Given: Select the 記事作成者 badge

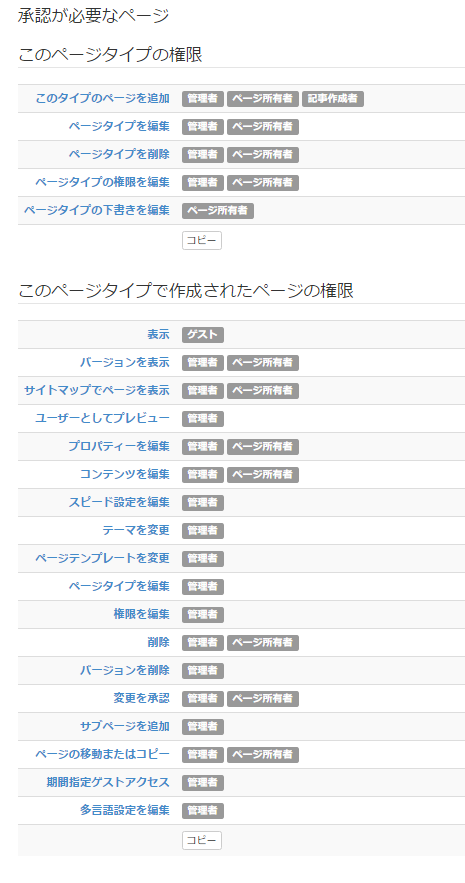Looking at the screenshot, I should pos(333,99).
